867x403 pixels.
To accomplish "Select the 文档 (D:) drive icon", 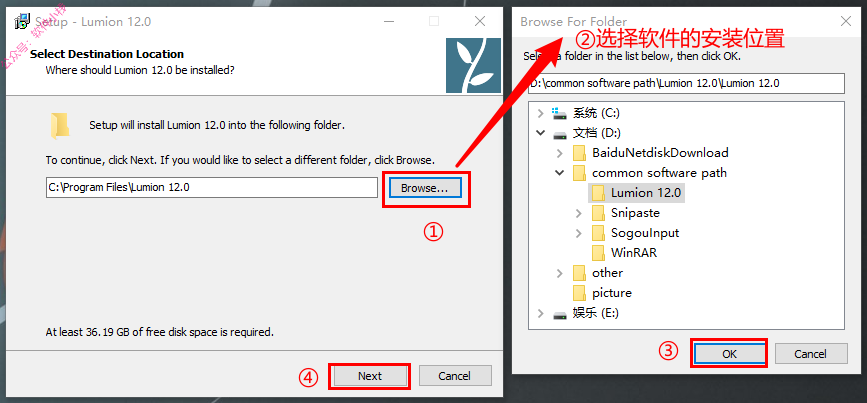I will click(x=560, y=134).
